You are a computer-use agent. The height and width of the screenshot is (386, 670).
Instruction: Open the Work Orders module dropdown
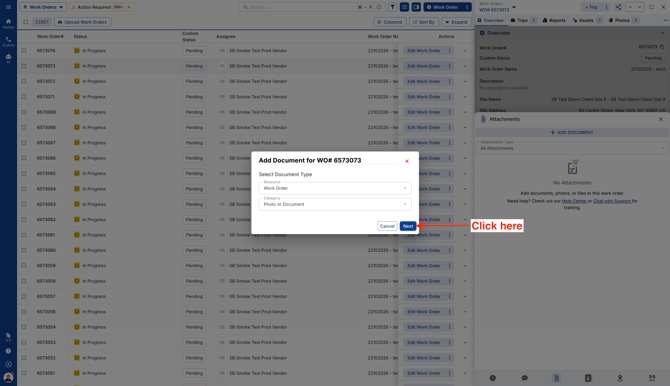43,7
